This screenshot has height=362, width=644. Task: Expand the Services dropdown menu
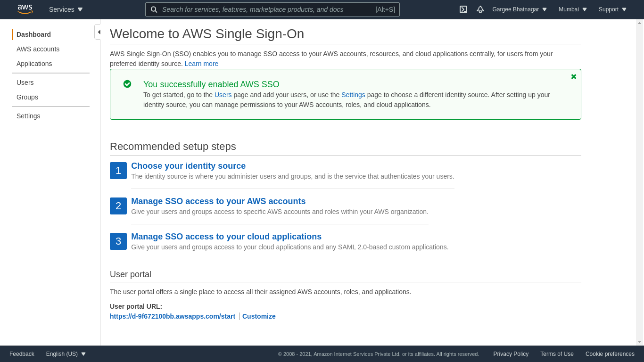pos(66,9)
